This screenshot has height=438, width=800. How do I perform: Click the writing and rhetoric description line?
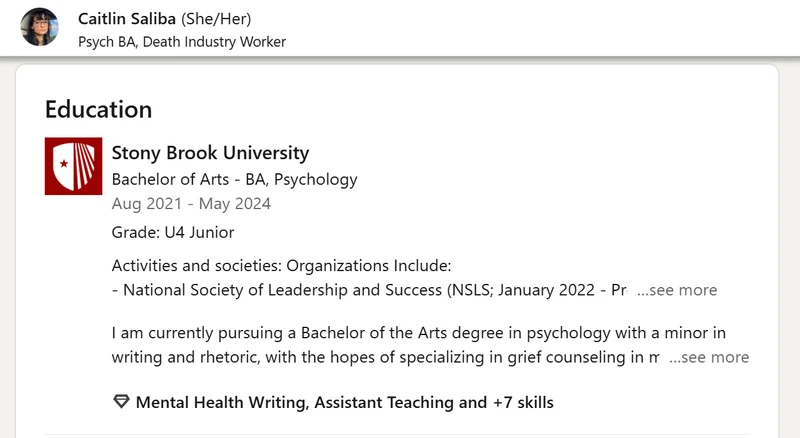[x=385, y=357]
